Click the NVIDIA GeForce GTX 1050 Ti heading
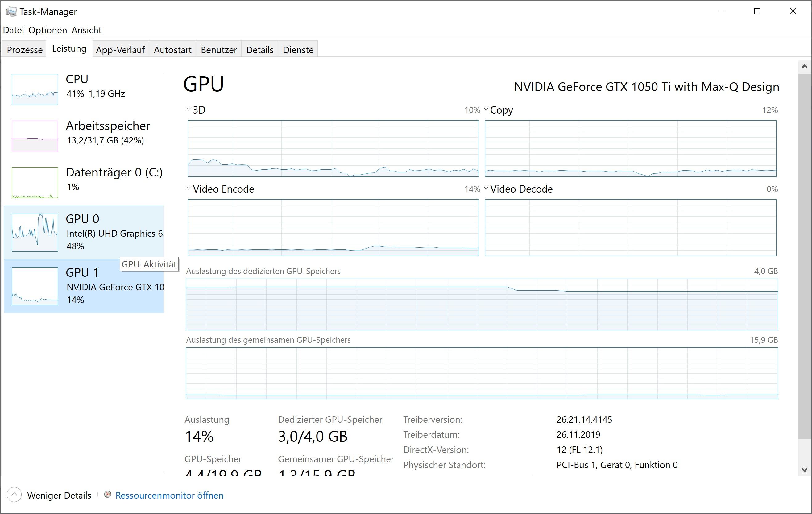The image size is (812, 514). click(x=646, y=87)
